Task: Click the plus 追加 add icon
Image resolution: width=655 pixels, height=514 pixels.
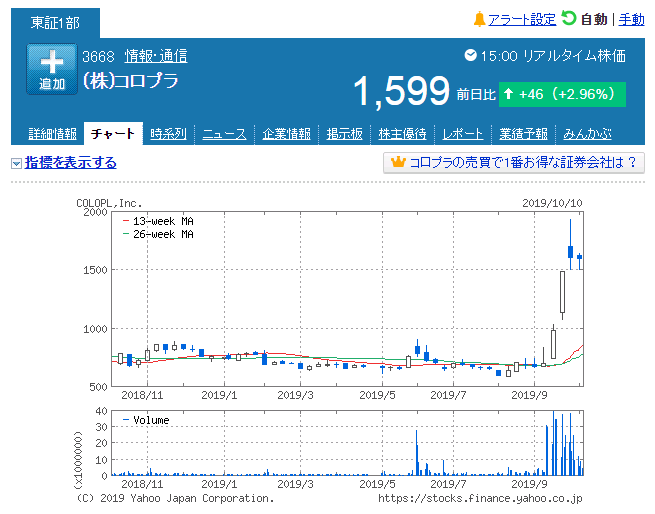Action: pyautogui.click(x=52, y=69)
